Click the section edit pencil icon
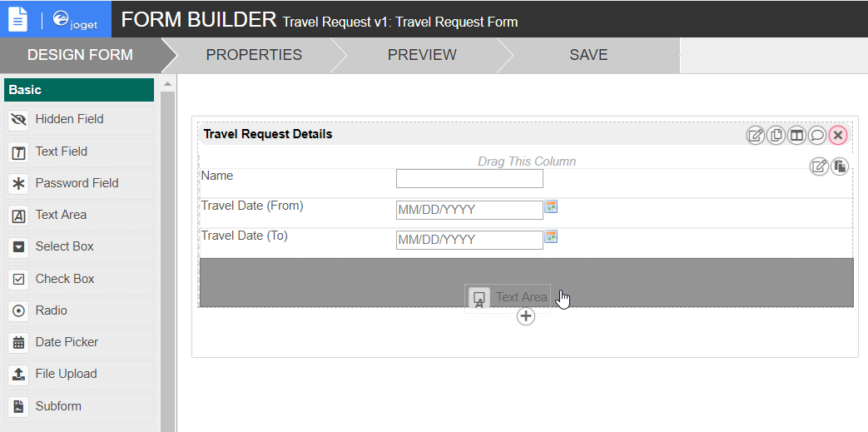 coord(755,135)
